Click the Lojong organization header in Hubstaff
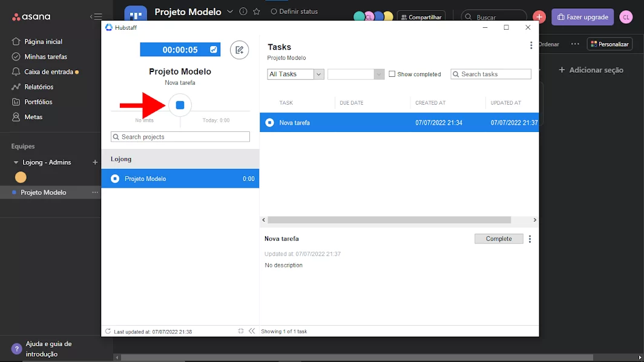Viewport: 644px width, 362px height. tap(180, 159)
